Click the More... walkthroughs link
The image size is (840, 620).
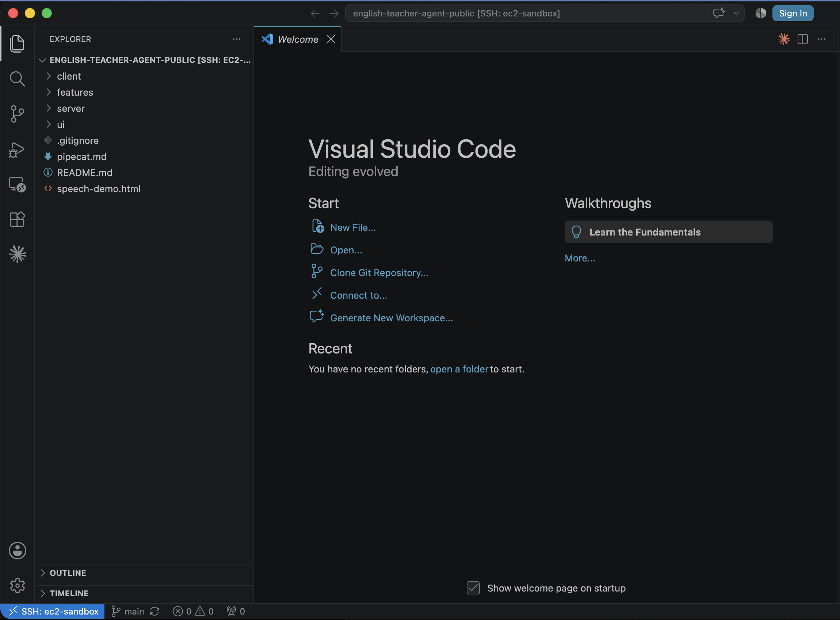pyautogui.click(x=580, y=258)
